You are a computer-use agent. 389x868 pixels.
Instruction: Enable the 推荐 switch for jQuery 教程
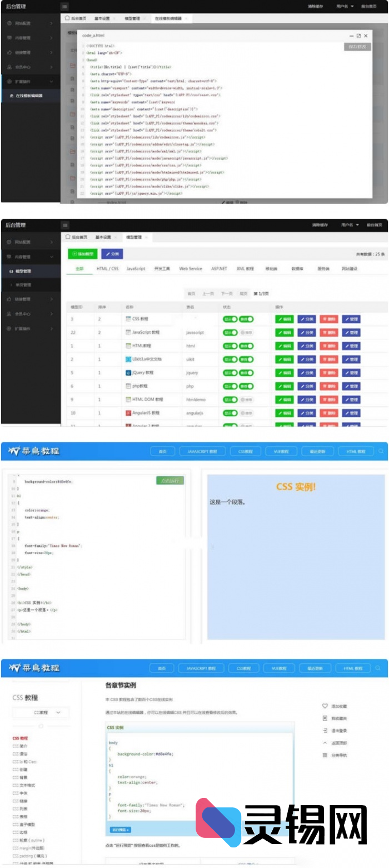[x=246, y=372]
